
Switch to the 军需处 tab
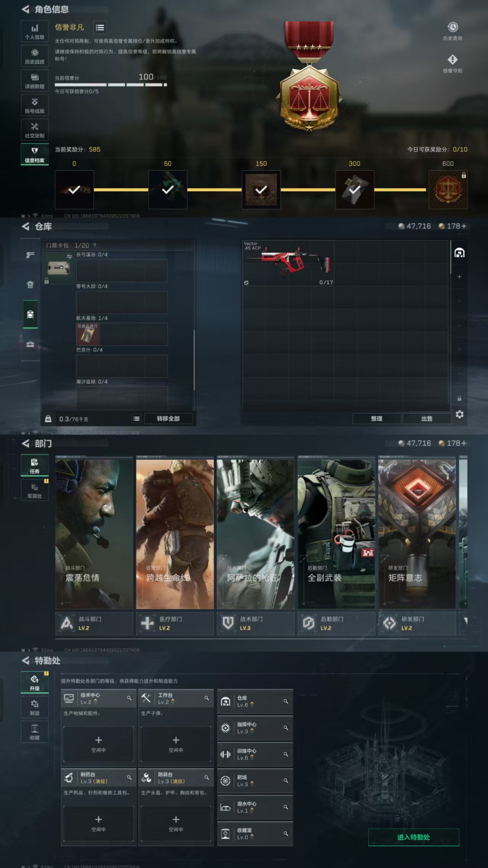click(x=35, y=490)
